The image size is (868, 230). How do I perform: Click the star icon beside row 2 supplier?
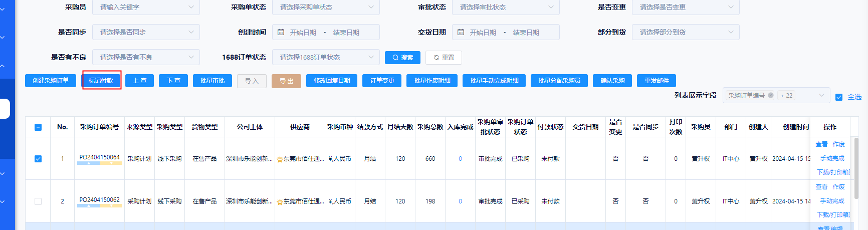pyautogui.click(x=280, y=202)
